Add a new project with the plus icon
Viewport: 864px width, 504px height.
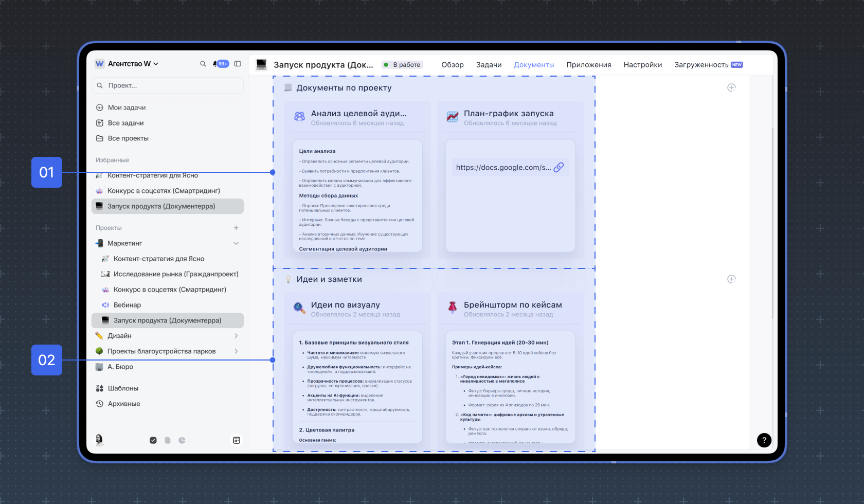(236, 228)
